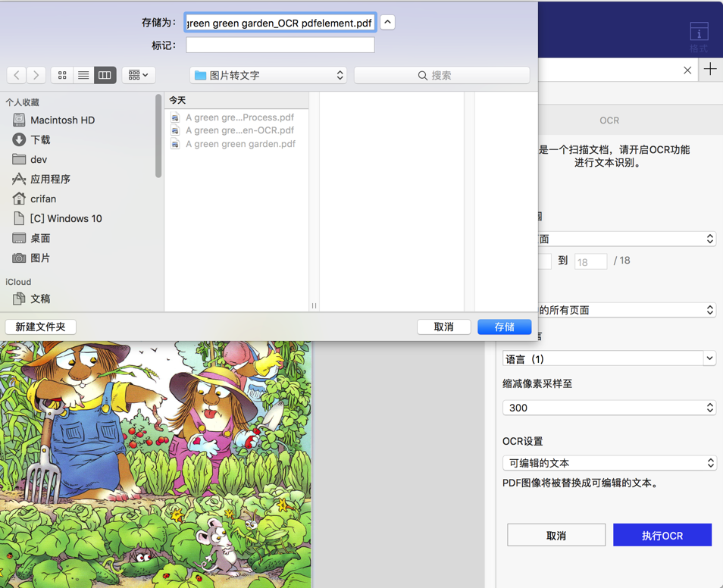
Task: Click the 应用程序 applications icon
Action: tap(19, 179)
